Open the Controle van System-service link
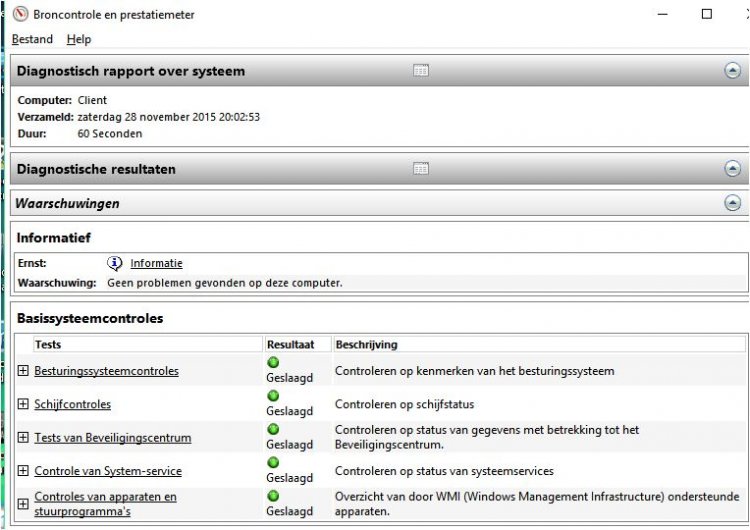 [108, 471]
